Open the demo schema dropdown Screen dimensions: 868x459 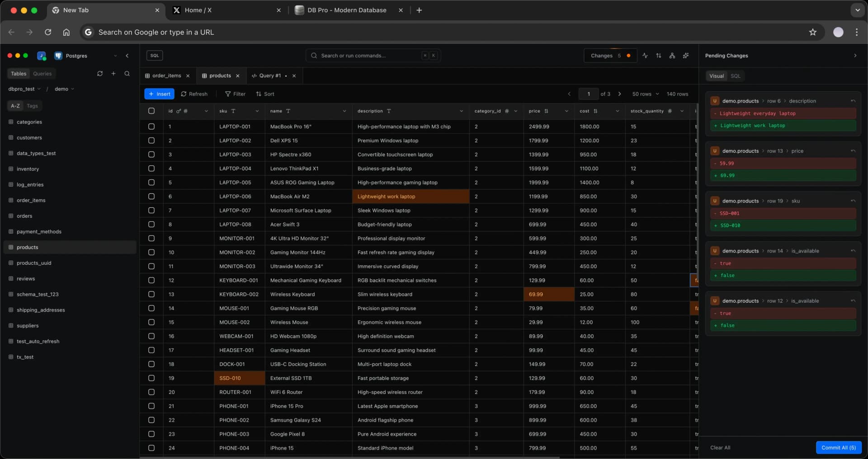point(64,89)
